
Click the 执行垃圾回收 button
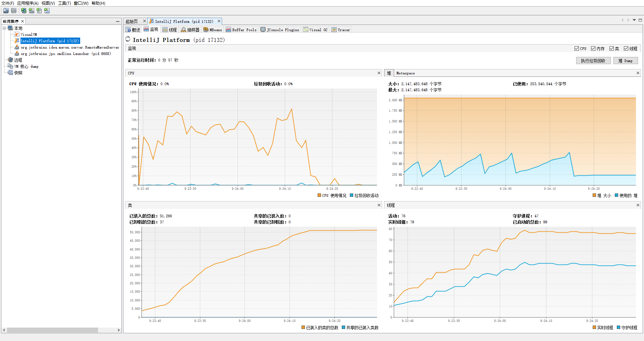593,61
